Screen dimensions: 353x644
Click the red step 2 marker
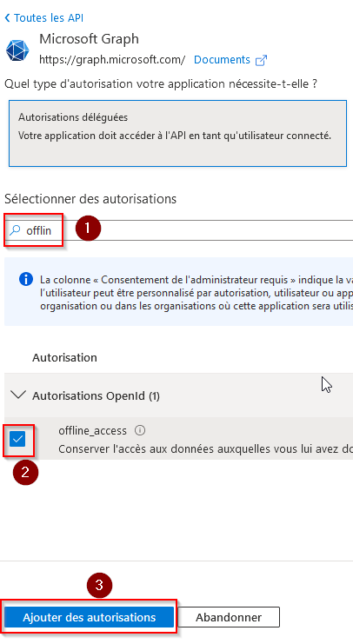click(x=25, y=472)
